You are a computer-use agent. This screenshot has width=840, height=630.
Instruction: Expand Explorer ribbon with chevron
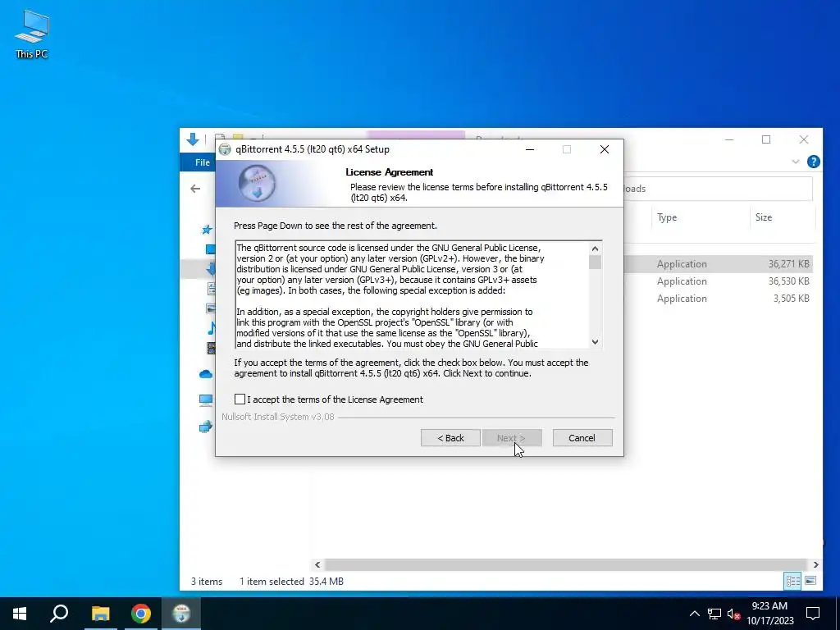[796, 162]
